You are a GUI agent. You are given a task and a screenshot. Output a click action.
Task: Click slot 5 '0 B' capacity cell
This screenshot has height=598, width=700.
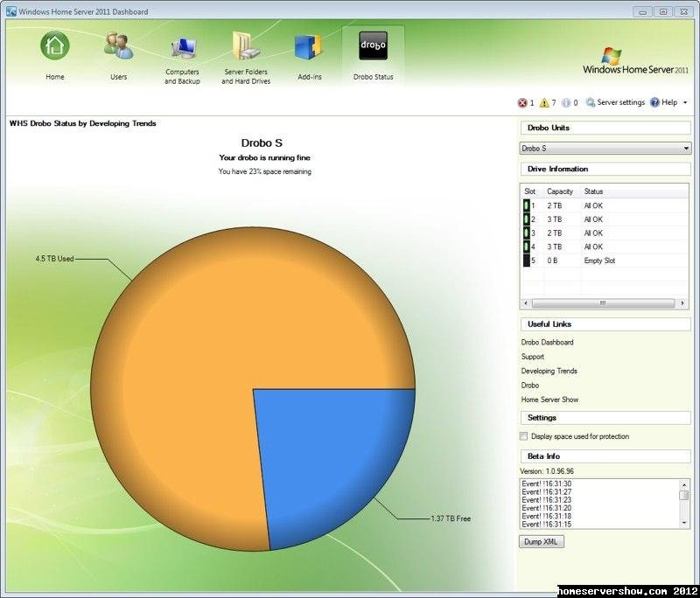pyautogui.click(x=552, y=261)
